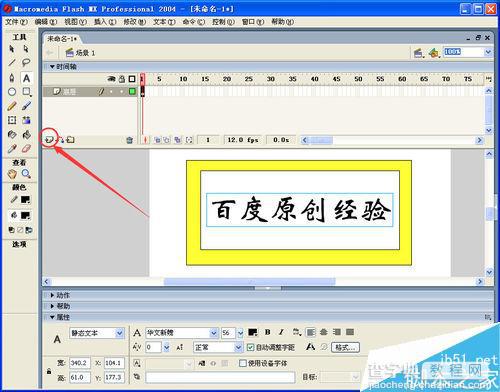
Task: Open the stage zoom 100% dropdown
Action: (x=488, y=52)
